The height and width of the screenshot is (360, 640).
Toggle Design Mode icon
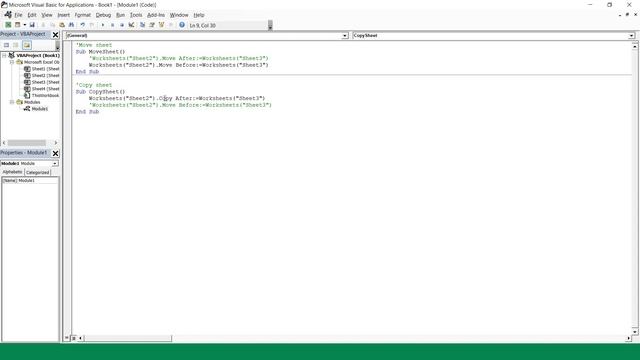[x=131, y=25]
